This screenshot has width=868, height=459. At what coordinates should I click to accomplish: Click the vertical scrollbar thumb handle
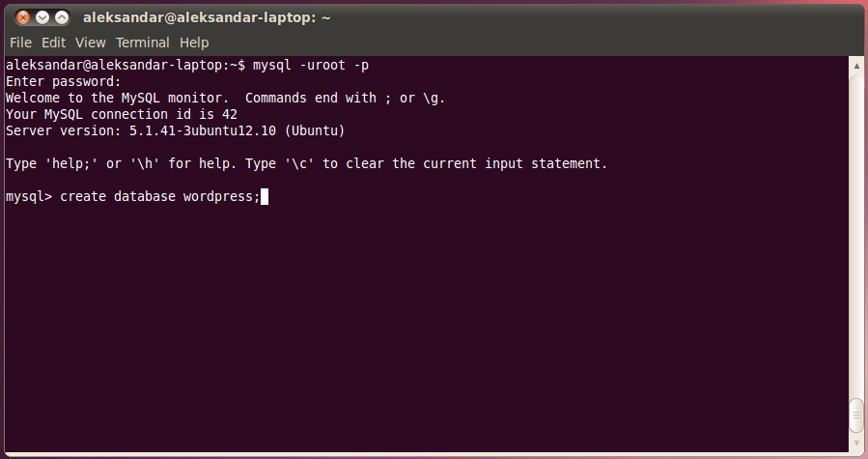pyautogui.click(x=856, y=416)
